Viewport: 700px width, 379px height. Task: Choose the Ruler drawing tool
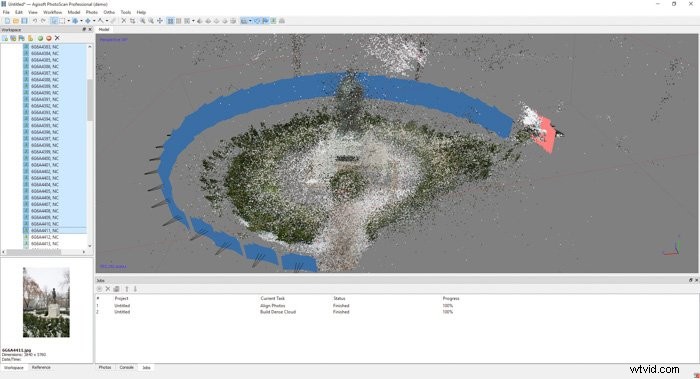pos(101,21)
